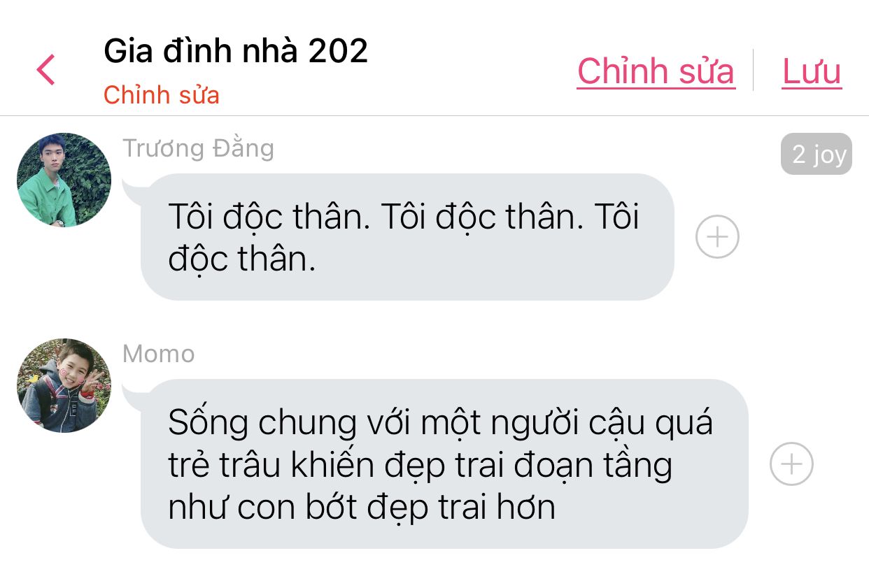Click the underlined Chỉnh sửa link
The image size is (869, 588).
(656, 71)
